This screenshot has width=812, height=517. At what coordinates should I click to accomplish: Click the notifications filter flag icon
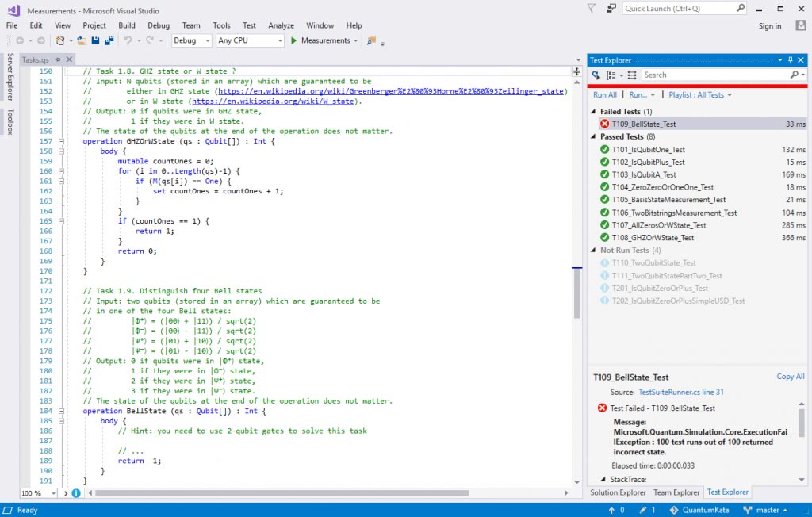(592, 9)
